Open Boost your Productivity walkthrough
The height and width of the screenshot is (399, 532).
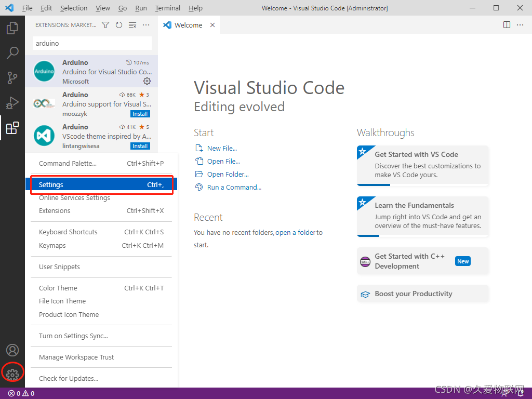tap(422, 294)
